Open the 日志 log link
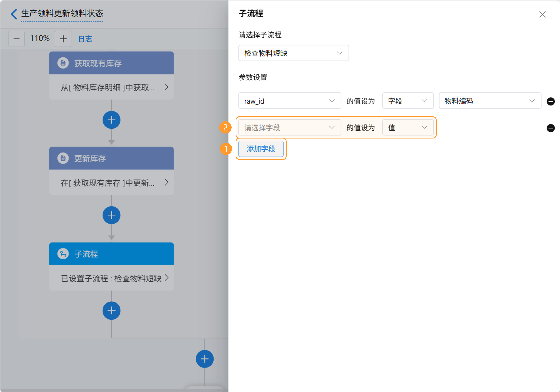This screenshot has width=560, height=392. (85, 39)
